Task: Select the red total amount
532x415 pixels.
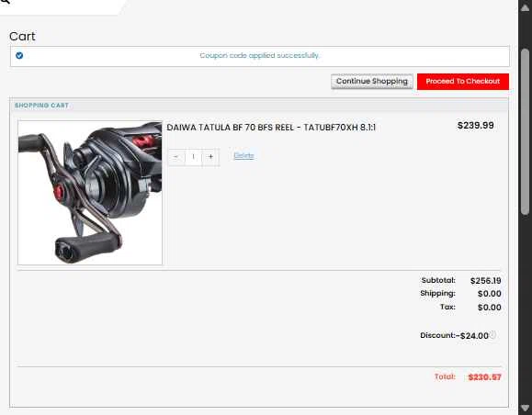Action: click(x=484, y=377)
